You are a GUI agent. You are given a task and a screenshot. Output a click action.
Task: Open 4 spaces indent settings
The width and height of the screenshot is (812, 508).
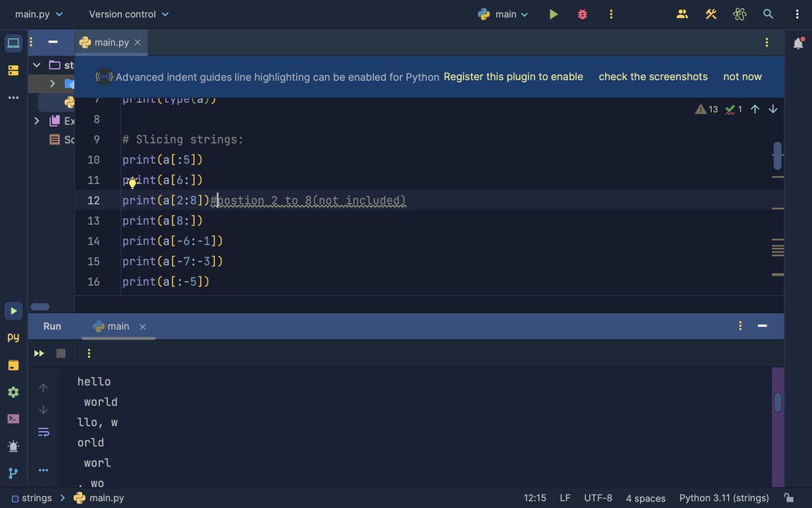646,498
